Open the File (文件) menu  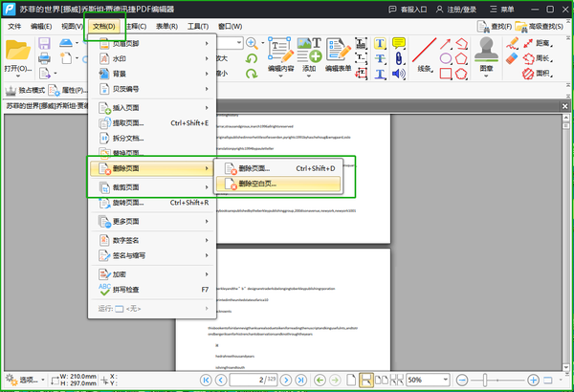pos(14,27)
